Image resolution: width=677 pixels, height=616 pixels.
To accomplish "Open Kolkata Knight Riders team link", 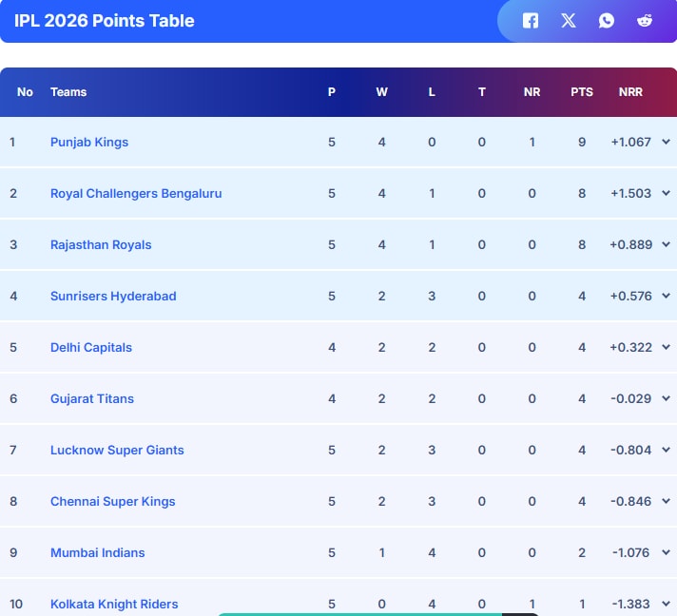I will [x=114, y=605].
